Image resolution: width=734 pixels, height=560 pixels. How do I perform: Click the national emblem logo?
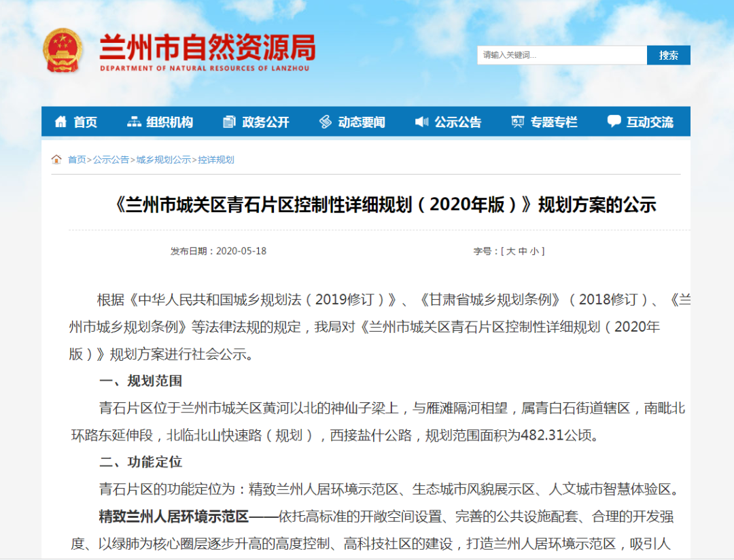63,50
